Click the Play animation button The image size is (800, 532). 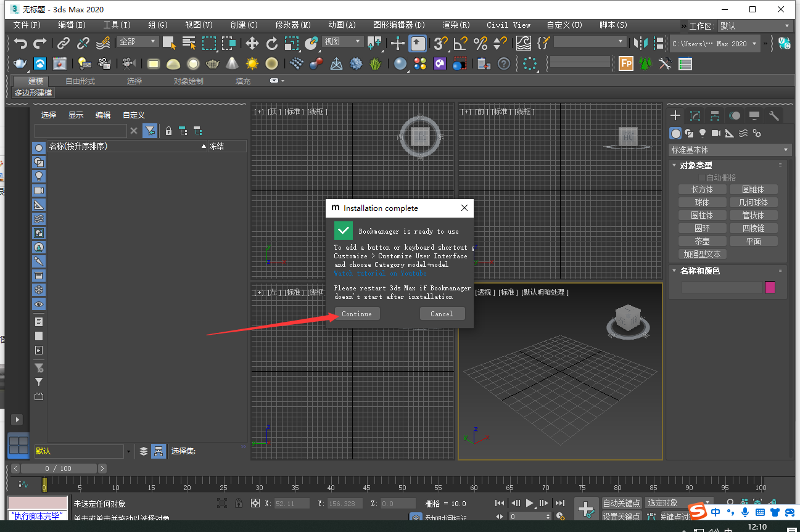click(529, 503)
